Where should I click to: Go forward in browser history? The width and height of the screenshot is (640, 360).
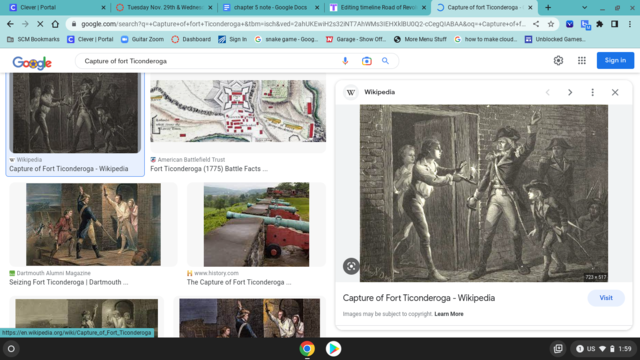tap(25, 24)
